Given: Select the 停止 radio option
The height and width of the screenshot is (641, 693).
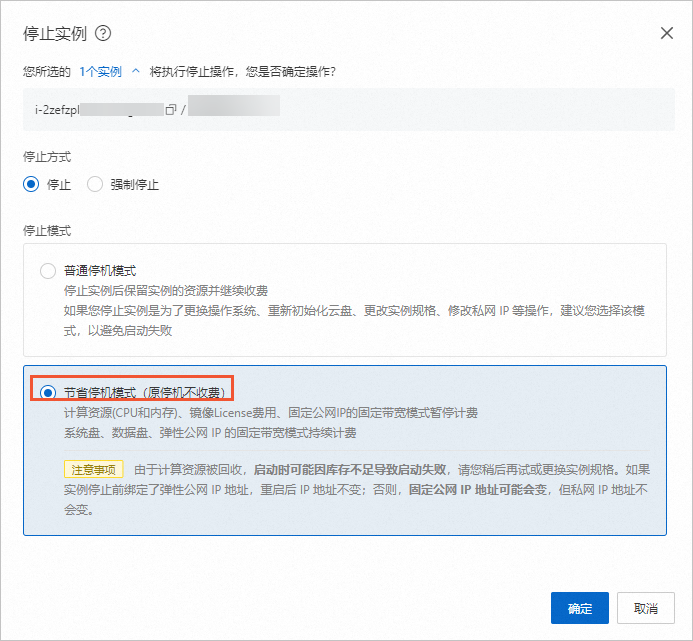Looking at the screenshot, I should (31, 184).
